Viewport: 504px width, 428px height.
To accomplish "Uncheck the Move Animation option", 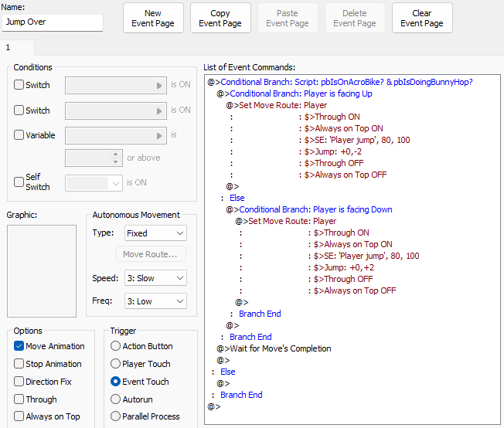I will point(19,346).
